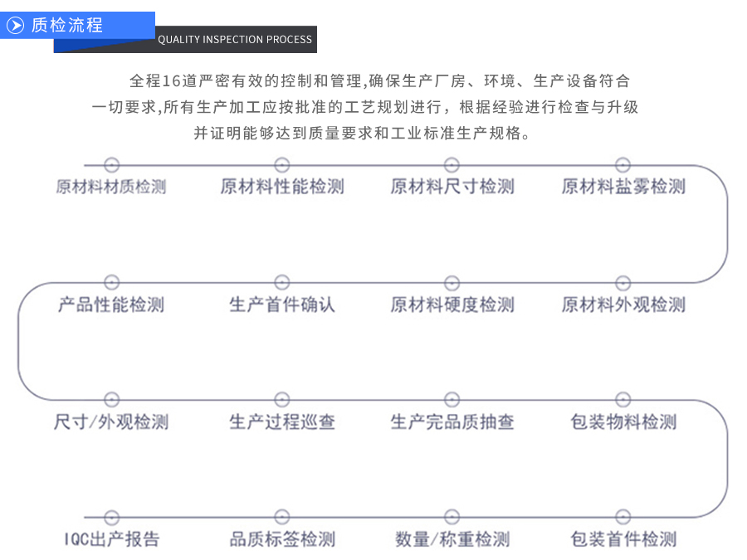This screenshot has width=747, height=560.
Task: Click the 生产过程巡查 text link
Action: point(283,422)
